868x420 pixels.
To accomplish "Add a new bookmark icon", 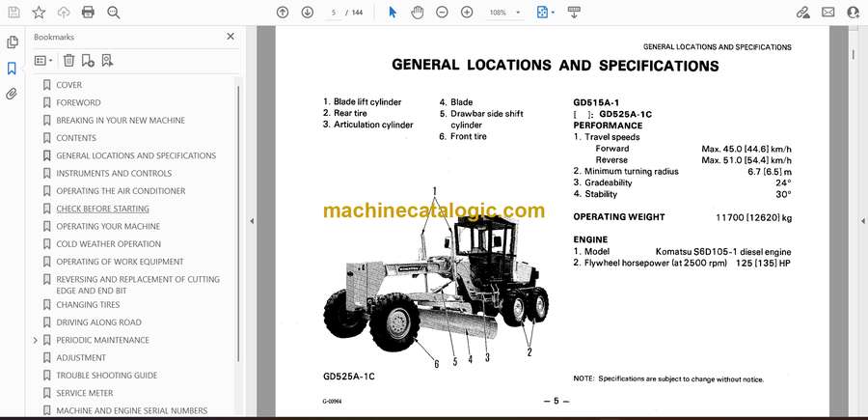I will [x=88, y=61].
